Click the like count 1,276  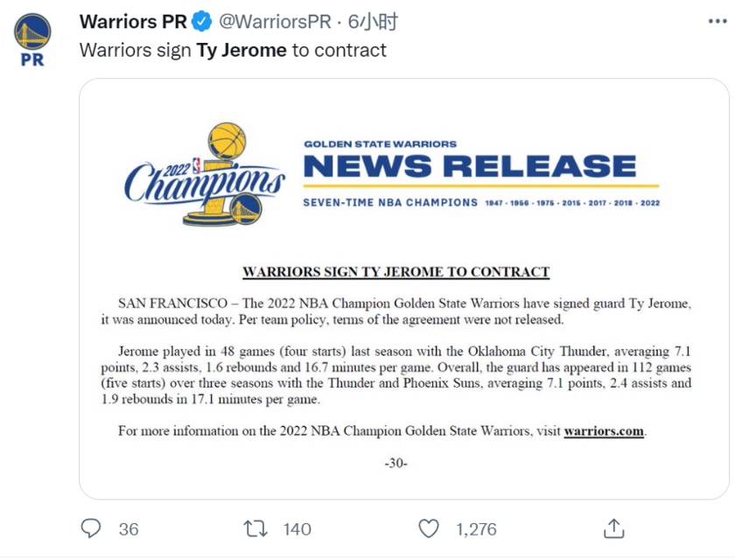coord(476,528)
